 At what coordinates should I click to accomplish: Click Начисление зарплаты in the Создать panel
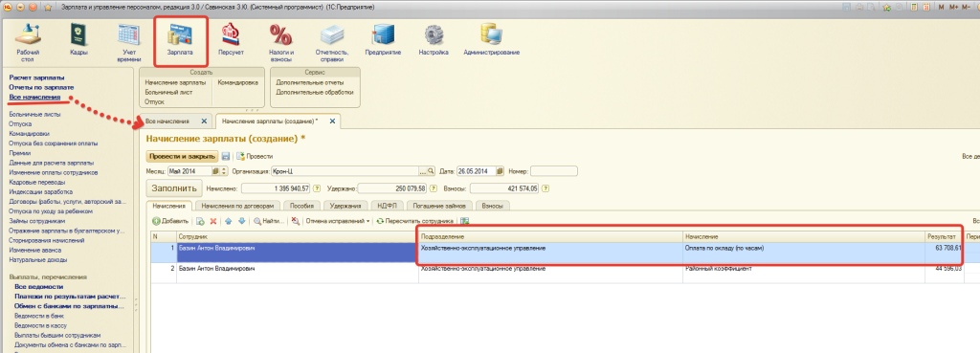(175, 82)
